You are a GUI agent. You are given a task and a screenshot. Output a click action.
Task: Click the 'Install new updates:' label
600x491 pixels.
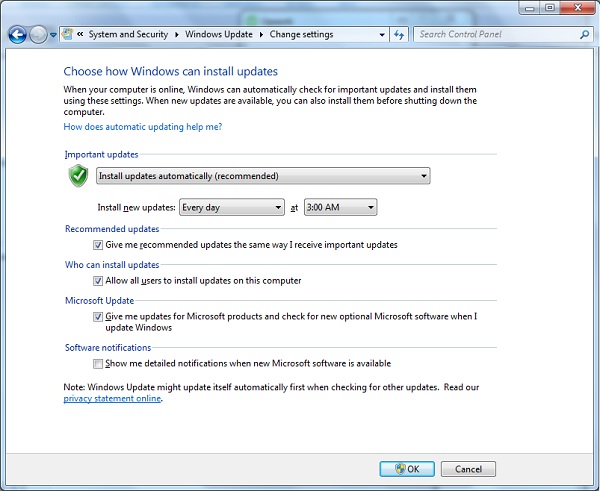(136, 207)
